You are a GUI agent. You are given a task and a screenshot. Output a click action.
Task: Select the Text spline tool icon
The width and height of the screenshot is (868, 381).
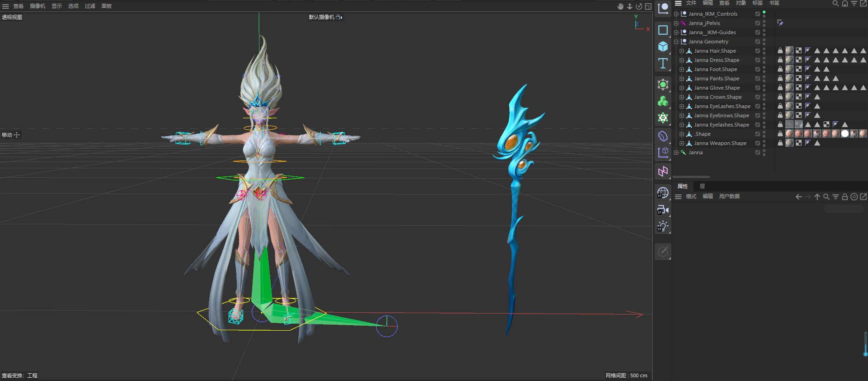coord(663,63)
